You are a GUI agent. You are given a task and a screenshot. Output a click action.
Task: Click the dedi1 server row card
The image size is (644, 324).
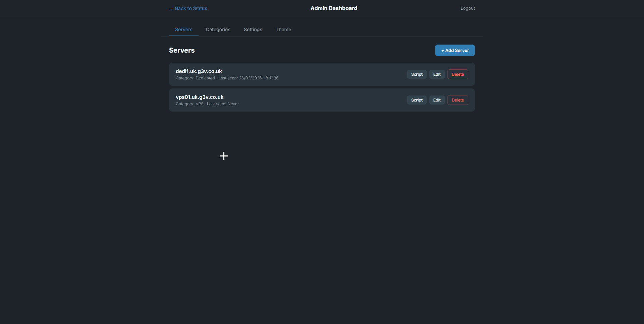point(302,74)
